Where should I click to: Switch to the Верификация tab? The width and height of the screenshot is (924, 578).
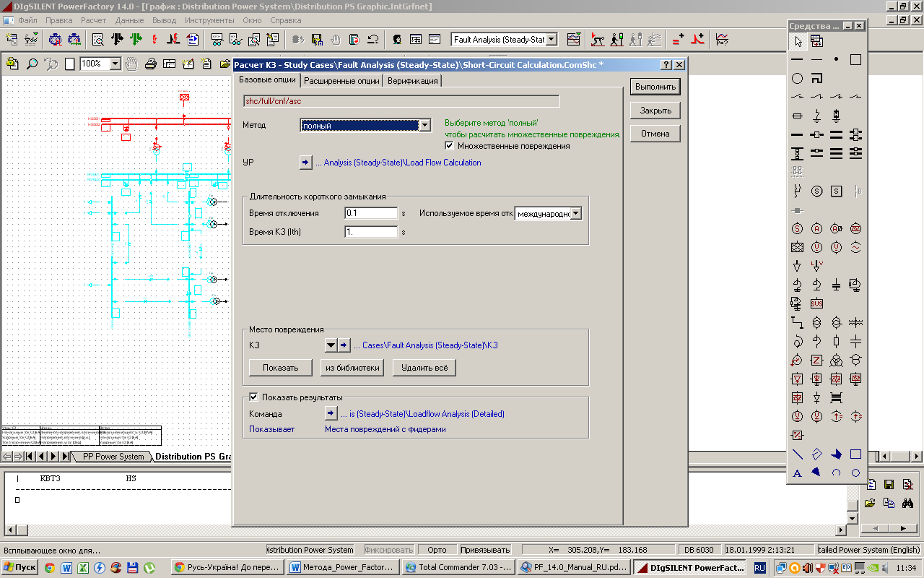coord(412,81)
